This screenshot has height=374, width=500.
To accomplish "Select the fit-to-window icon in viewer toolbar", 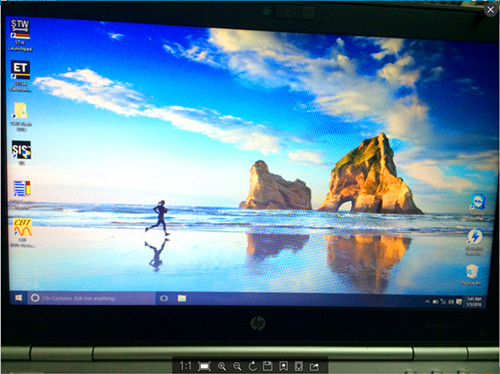I will click(x=204, y=366).
